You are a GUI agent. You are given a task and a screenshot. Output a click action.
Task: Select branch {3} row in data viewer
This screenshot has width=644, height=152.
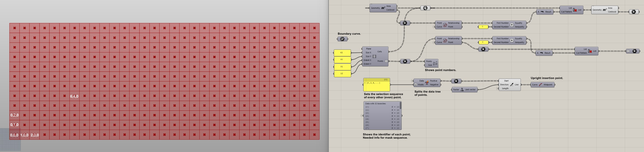(x=382, y=116)
